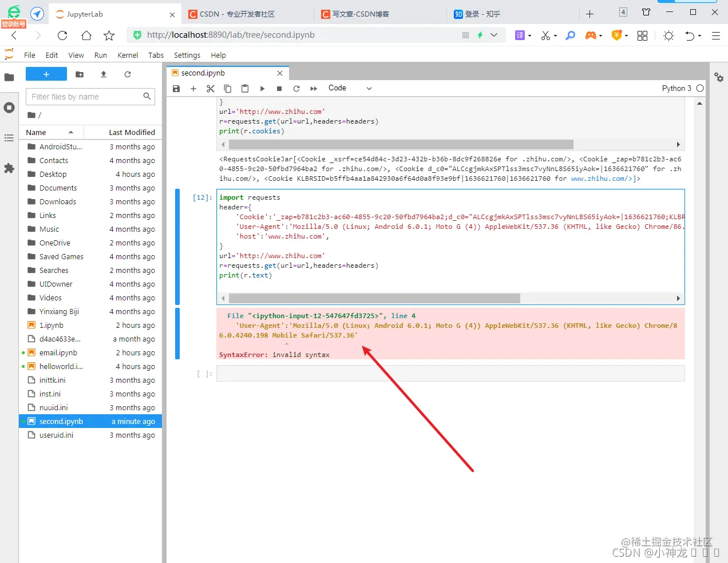Click the first cell's horizontal scrollbar
Viewport: 728px width, 563px height.
[x=401, y=145]
